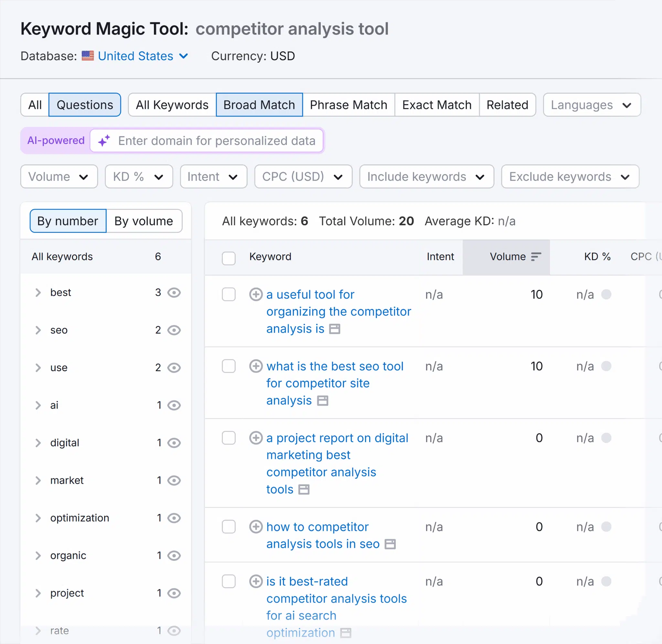Screen dimensions: 662x644
Task: Open the Include keywords dropdown
Action: pos(427,177)
